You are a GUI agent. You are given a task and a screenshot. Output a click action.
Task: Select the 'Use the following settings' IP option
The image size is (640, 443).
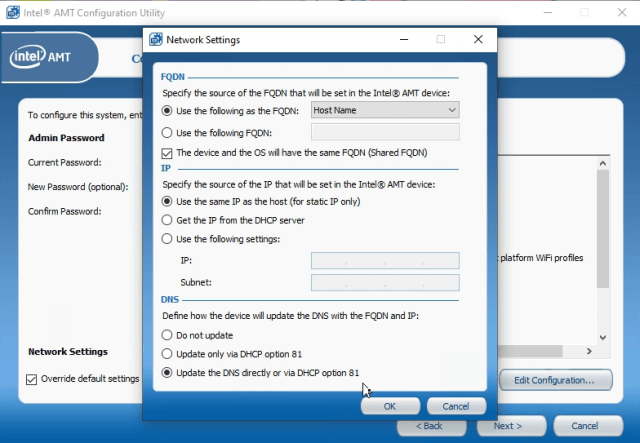pos(167,239)
